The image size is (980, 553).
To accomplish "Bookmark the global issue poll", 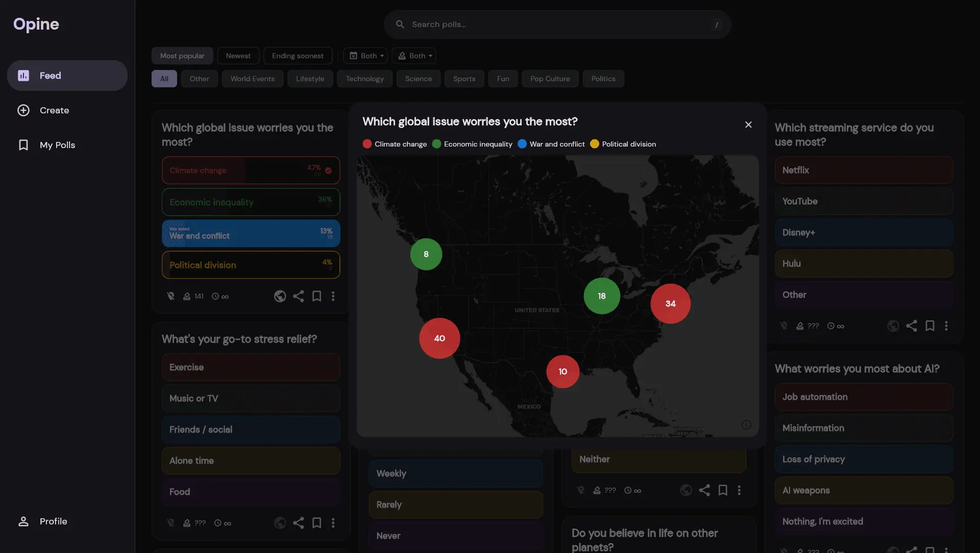I will (x=317, y=296).
